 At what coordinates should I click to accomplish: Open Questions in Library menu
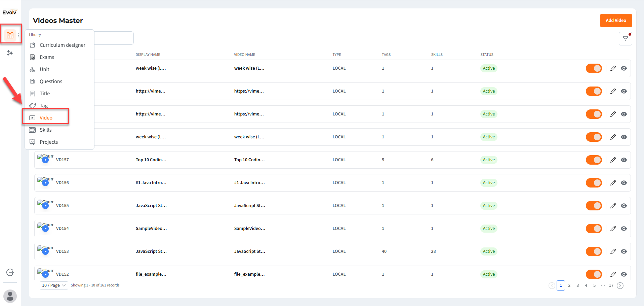click(x=59, y=81)
